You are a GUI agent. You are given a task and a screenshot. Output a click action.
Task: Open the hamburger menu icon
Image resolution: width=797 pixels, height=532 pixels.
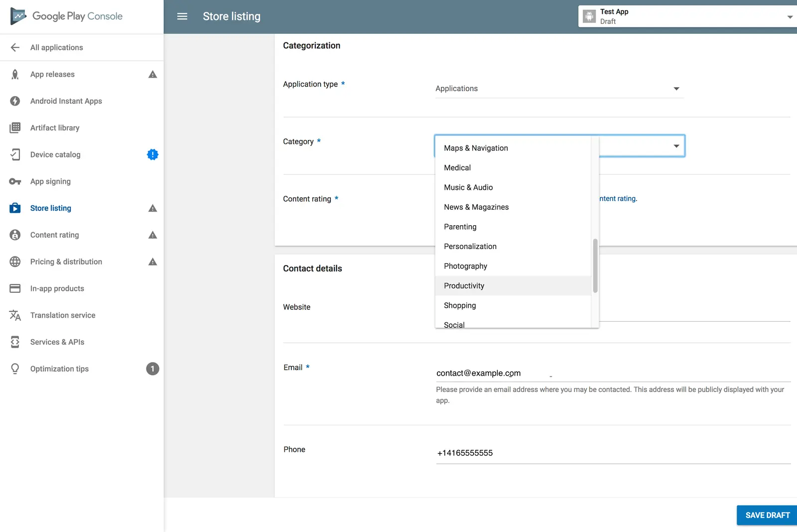[x=182, y=16]
